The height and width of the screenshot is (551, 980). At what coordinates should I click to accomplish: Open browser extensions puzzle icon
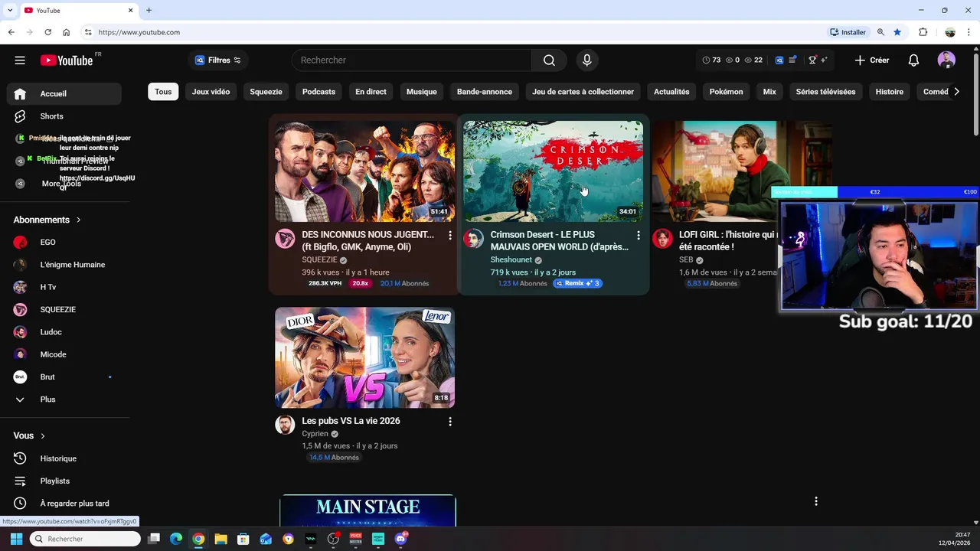[x=923, y=32]
